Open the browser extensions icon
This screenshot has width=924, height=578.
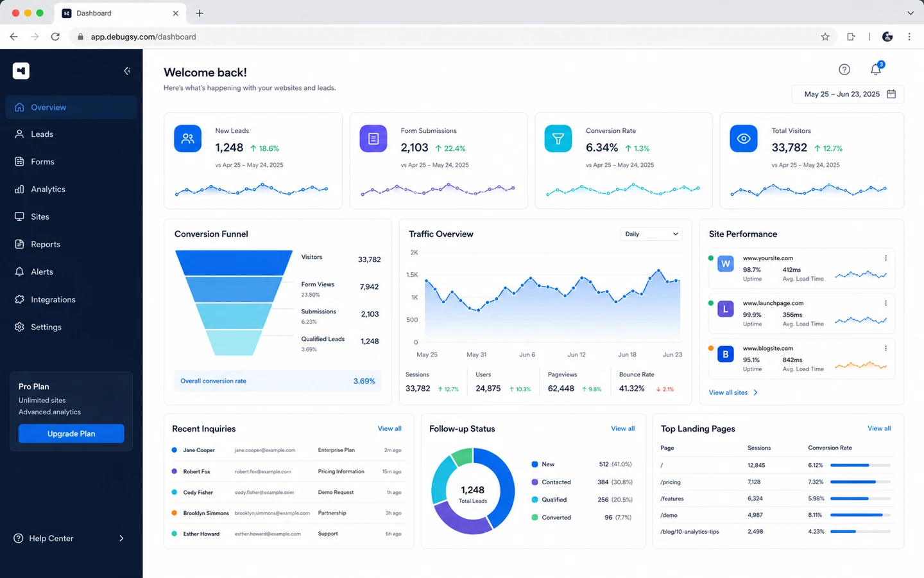[x=851, y=37]
